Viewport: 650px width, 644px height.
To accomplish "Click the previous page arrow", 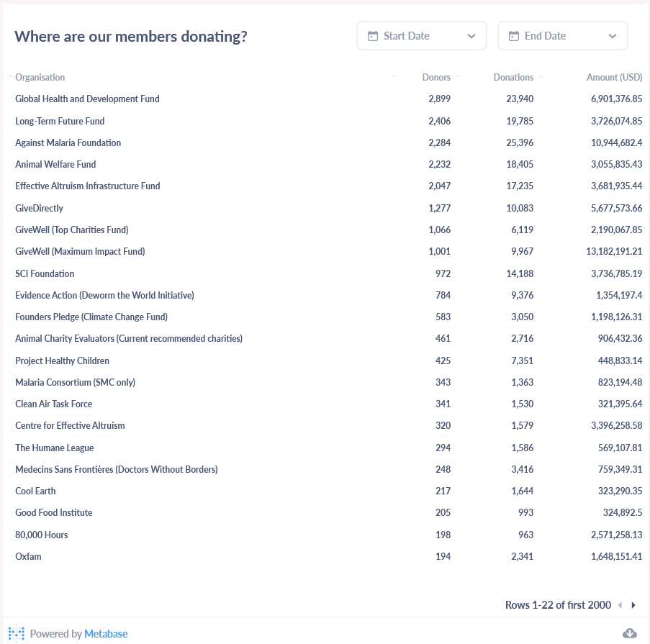I will (620, 604).
